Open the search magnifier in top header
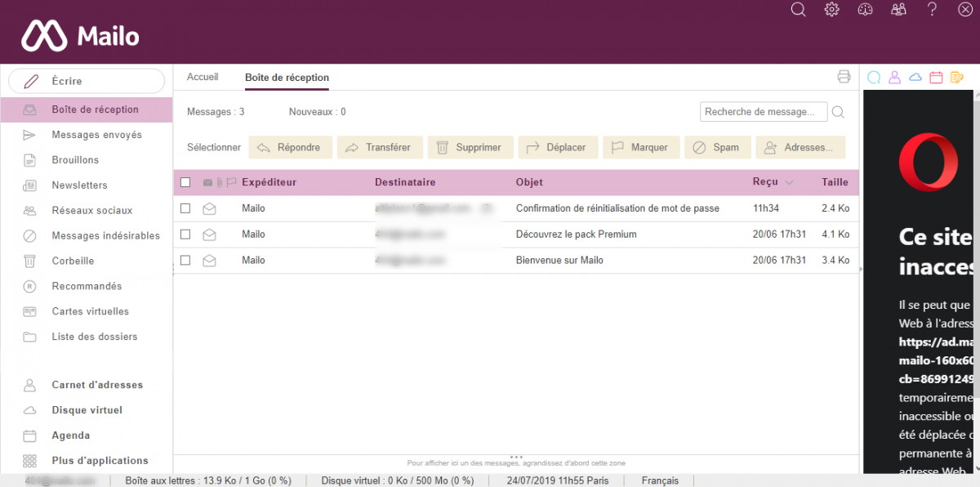 (x=799, y=10)
